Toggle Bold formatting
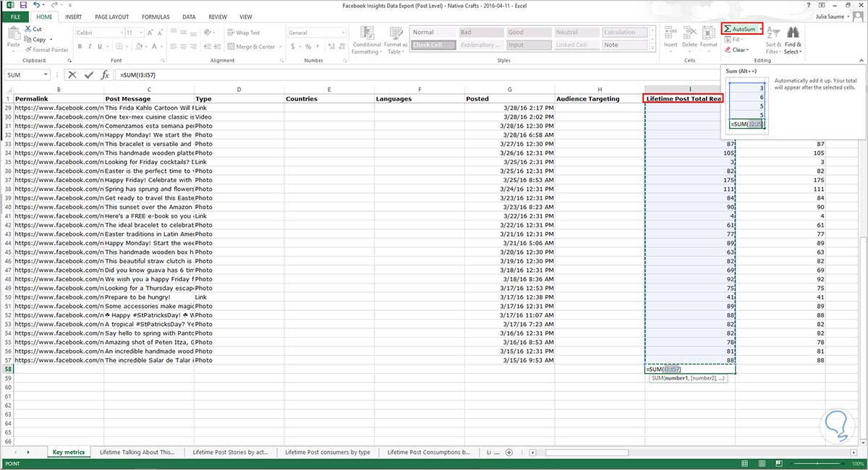The width and height of the screenshot is (868, 470). pos(80,46)
